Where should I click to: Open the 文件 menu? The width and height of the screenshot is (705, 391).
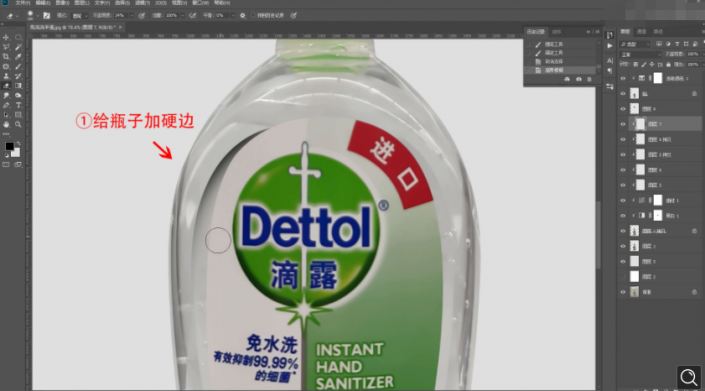[22, 3]
